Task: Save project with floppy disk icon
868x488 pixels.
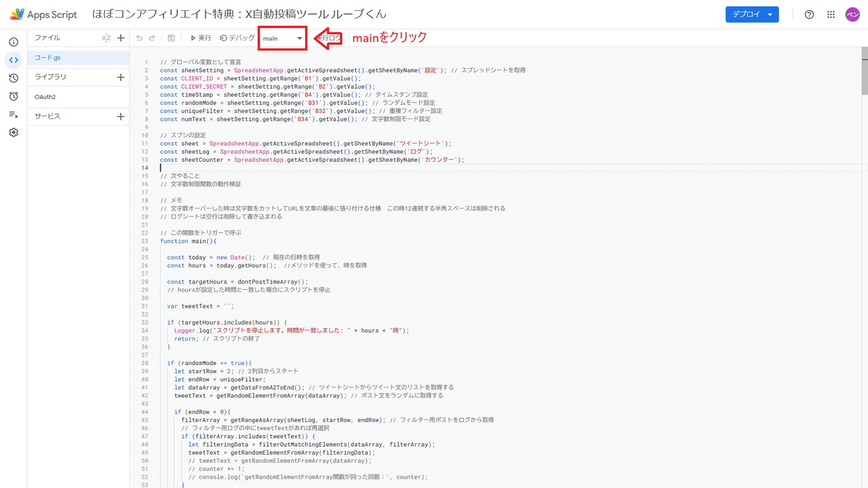Action: 171,38
